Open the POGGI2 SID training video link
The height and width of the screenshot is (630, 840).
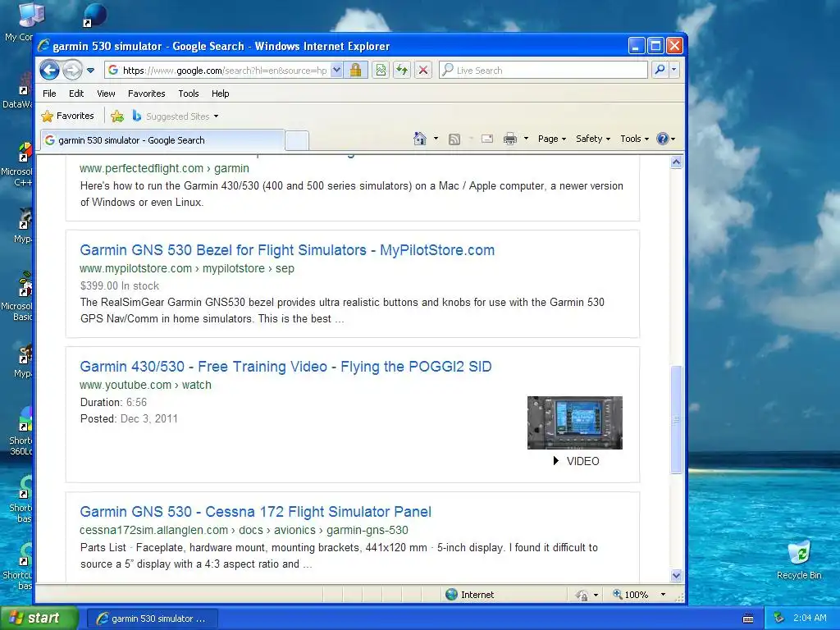point(285,367)
